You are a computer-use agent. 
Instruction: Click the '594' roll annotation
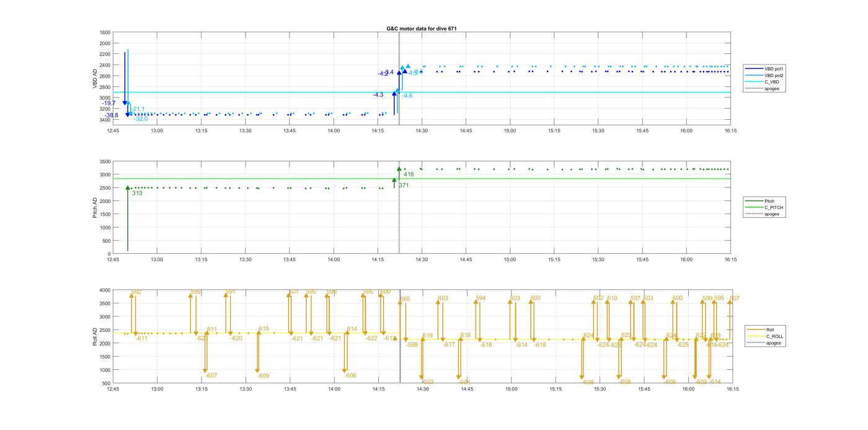pos(480,298)
